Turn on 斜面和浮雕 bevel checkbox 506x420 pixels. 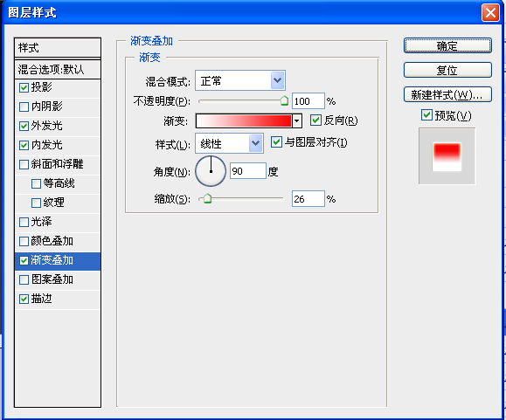(24, 164)
